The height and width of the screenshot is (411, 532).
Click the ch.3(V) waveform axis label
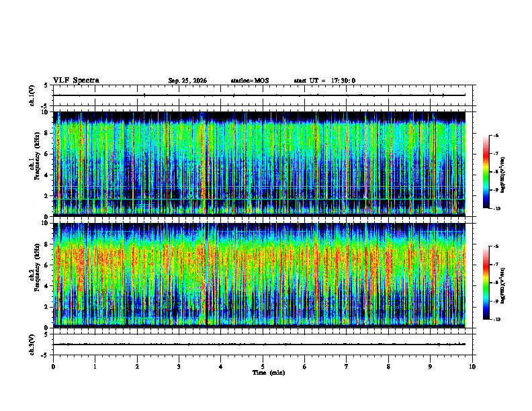click(32, 345)
